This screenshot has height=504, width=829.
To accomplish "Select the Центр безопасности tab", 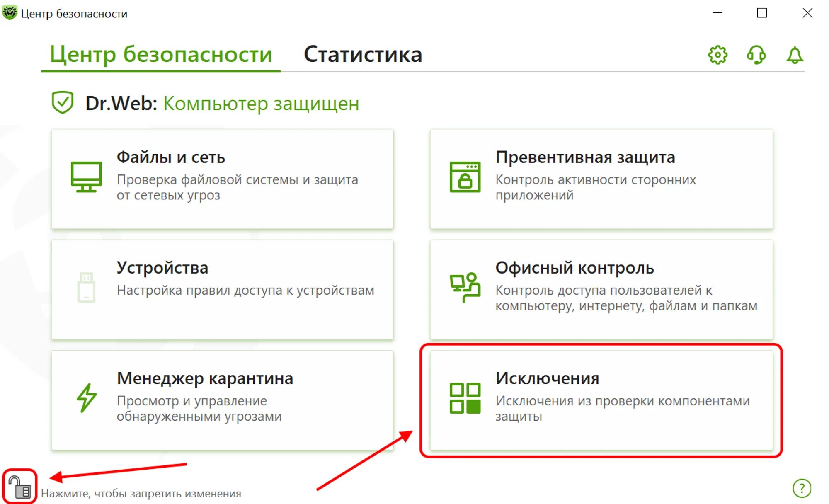I will [x=161, y=54].
